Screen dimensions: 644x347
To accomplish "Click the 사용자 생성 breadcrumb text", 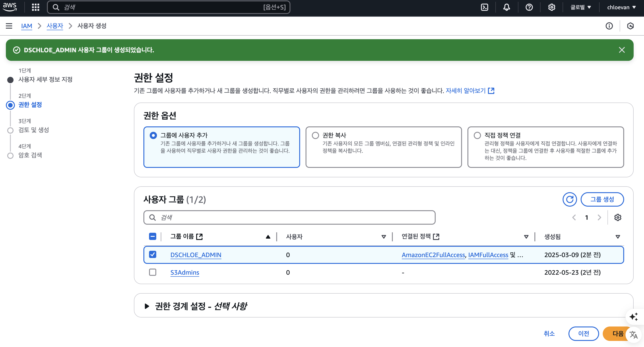I will [x=92, y=26].
